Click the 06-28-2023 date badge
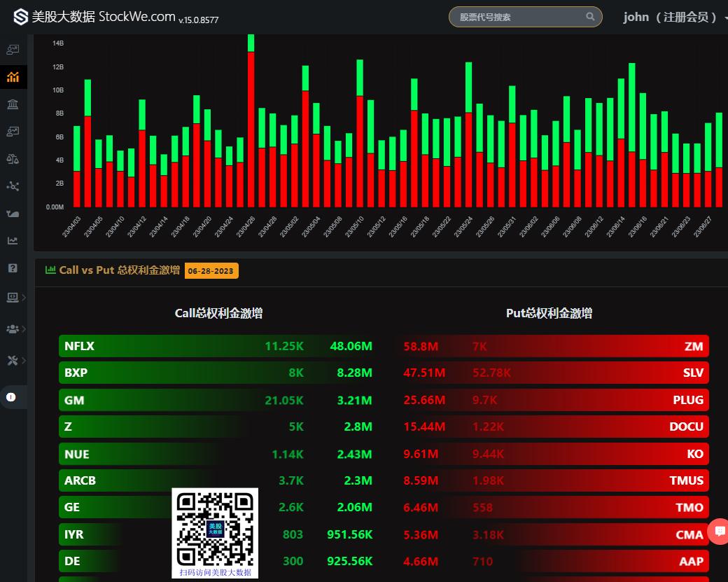 [x=211, y=271]
